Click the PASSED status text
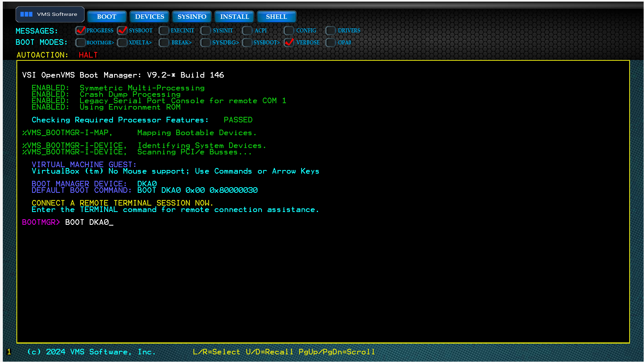644x362 pixels. click(238, 120)
